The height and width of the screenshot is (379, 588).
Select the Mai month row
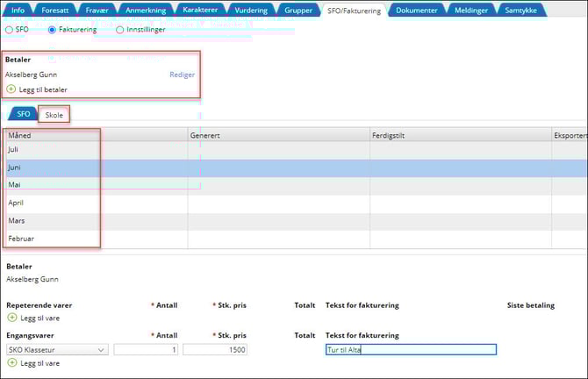click(x=53, y=185)
